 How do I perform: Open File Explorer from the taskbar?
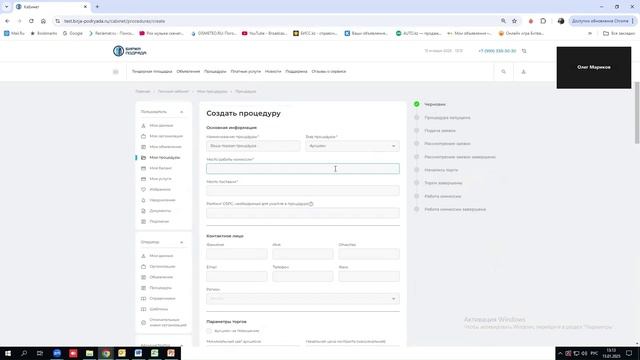pyautogui.click(x=89, y=353)
